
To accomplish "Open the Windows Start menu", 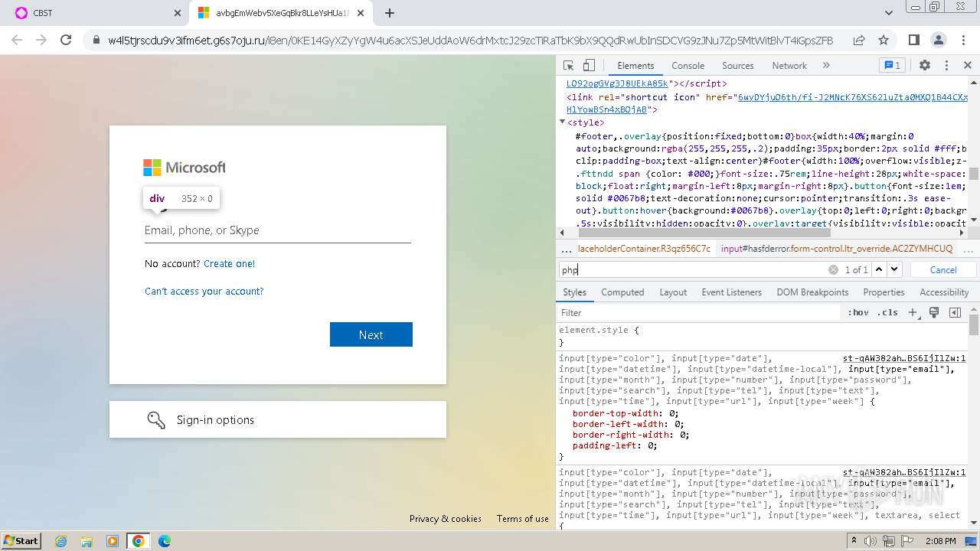I will pos(21,540).
